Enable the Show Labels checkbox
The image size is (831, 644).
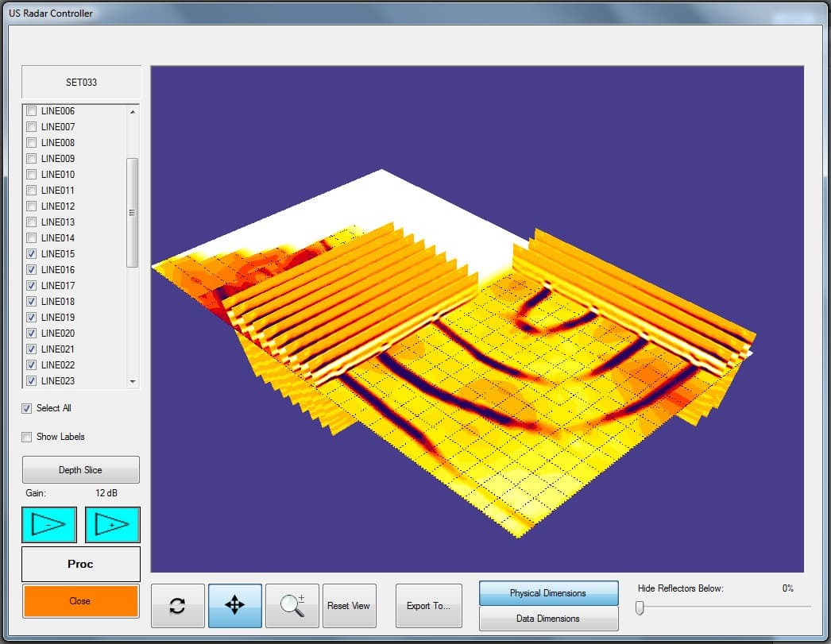tap(27, 437)
